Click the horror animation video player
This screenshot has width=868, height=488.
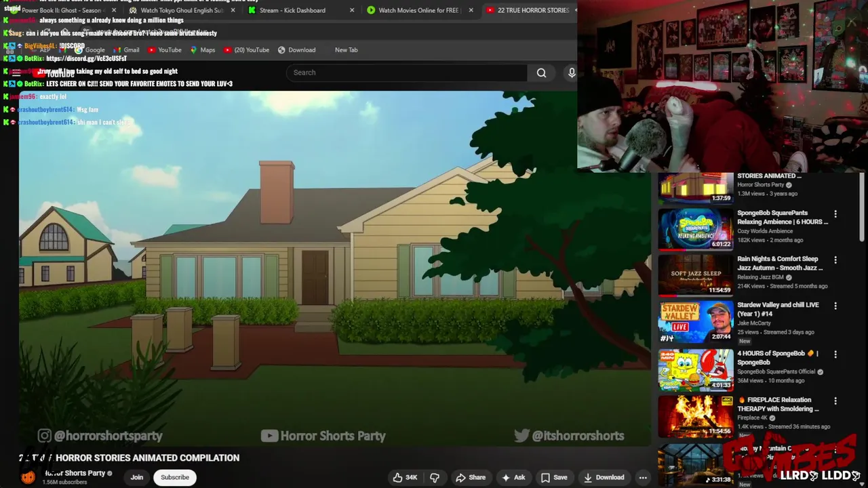(x=335, y=268)
